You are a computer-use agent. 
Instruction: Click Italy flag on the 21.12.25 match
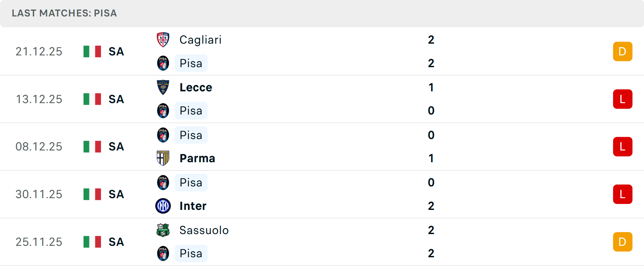tap(92, 51)
